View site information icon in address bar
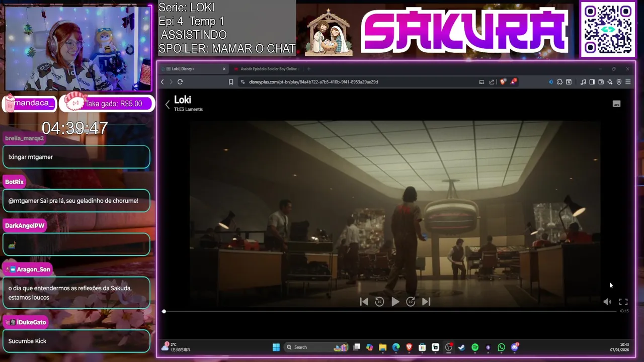 pos(243,82)
